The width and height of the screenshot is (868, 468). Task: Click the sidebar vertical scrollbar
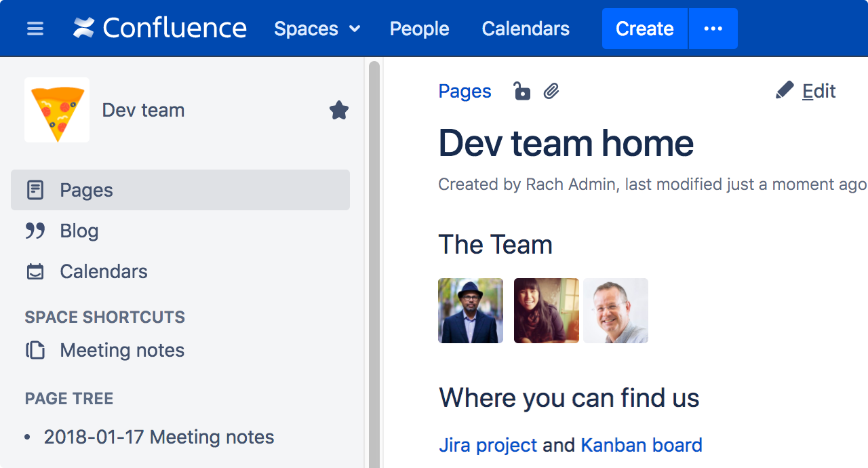[x=374, y=265]
